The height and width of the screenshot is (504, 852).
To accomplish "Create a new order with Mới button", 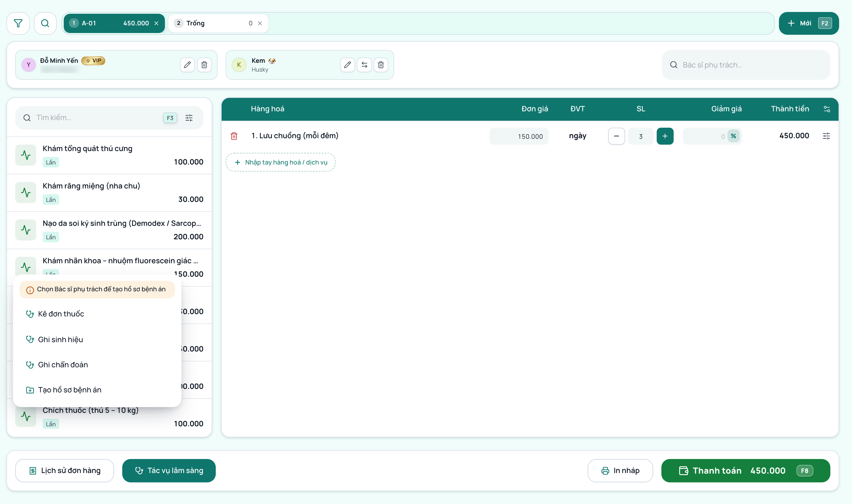I will [808, 23].
